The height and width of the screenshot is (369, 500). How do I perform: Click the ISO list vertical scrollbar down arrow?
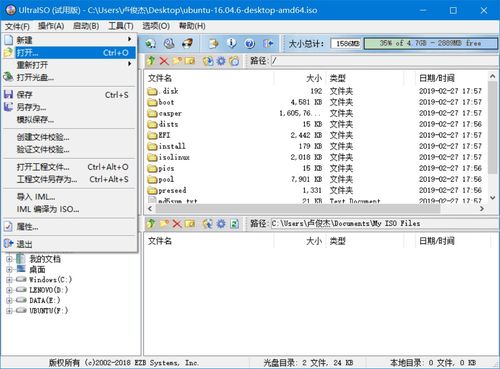click(x=493, y=198)
